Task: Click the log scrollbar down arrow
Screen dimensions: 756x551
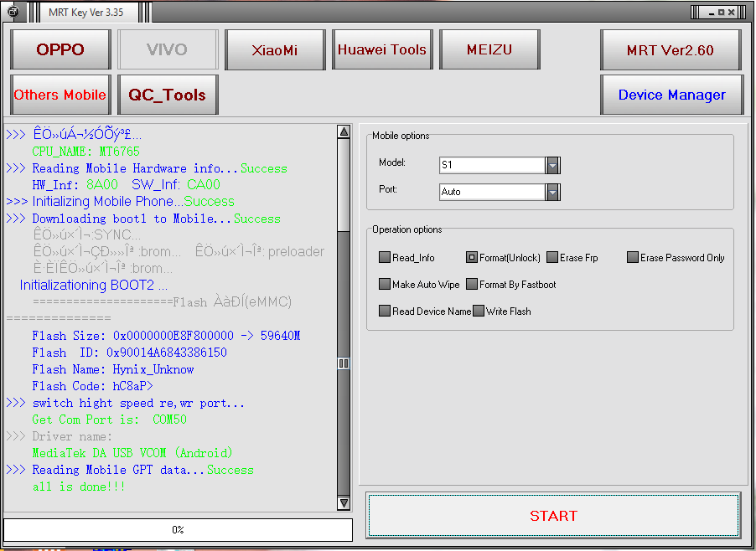Action: pyautogui.click(x=344, y=503)
